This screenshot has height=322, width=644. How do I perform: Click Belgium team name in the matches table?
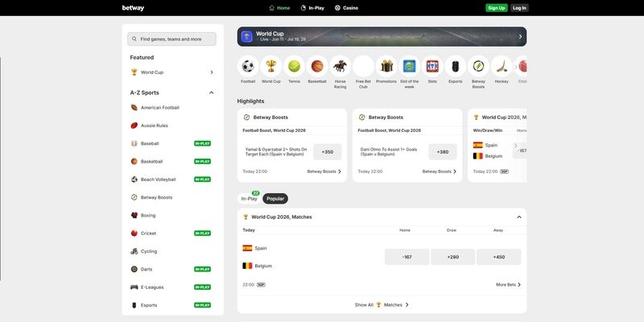pos(263,266)
